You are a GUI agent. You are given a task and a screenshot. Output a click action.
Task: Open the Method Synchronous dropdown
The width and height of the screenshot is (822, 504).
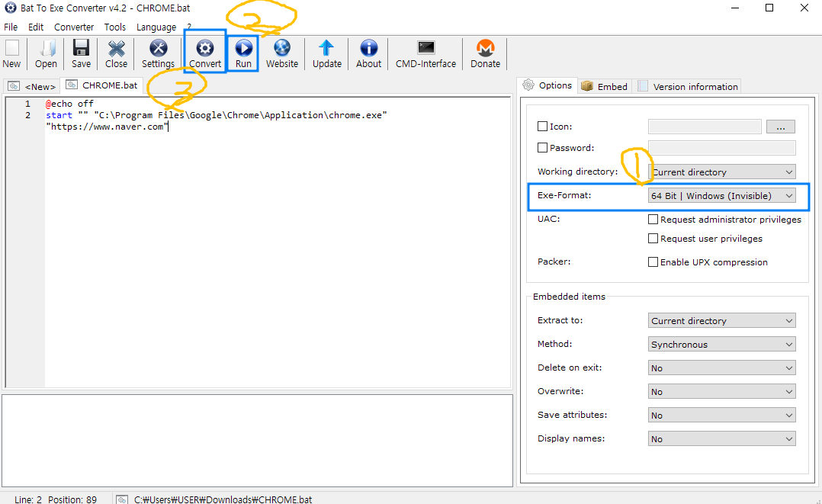[722, 345]
